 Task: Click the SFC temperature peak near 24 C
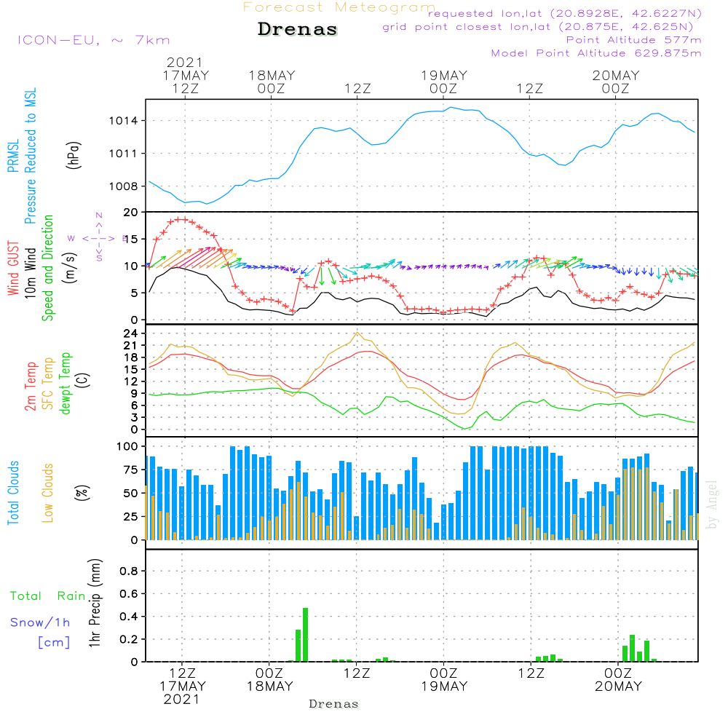(x=357, y=333)
